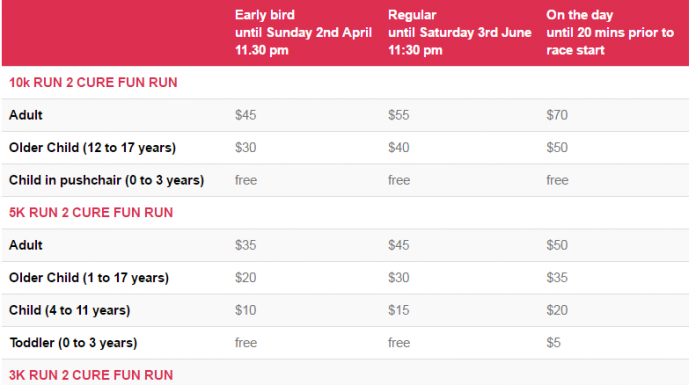Select the 3K RUN 2 CURE FUN RUN heading
The width and height of the screenshot is (696, 385).
coord(91,375)
